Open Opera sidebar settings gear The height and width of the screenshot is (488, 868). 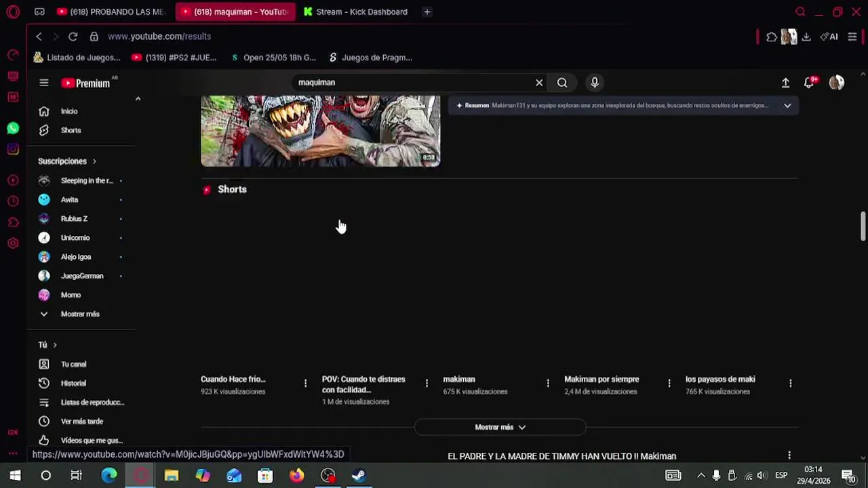(x=13, y=243)
